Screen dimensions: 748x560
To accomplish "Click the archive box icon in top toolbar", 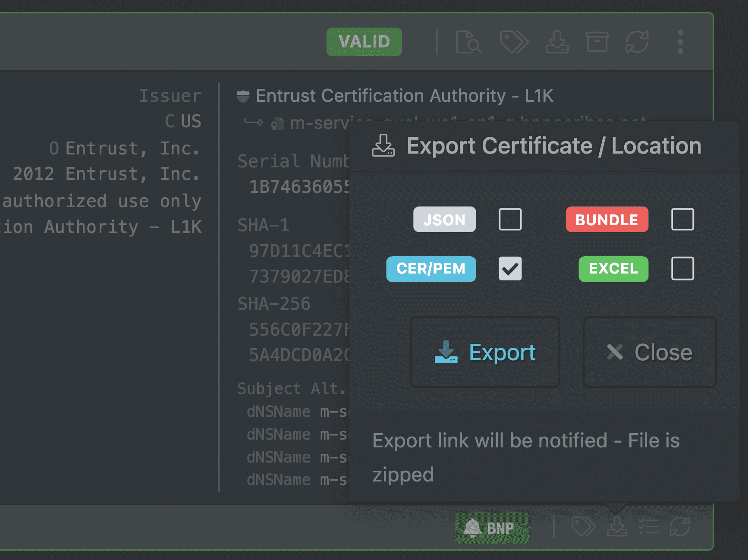I will coord(597,42).
